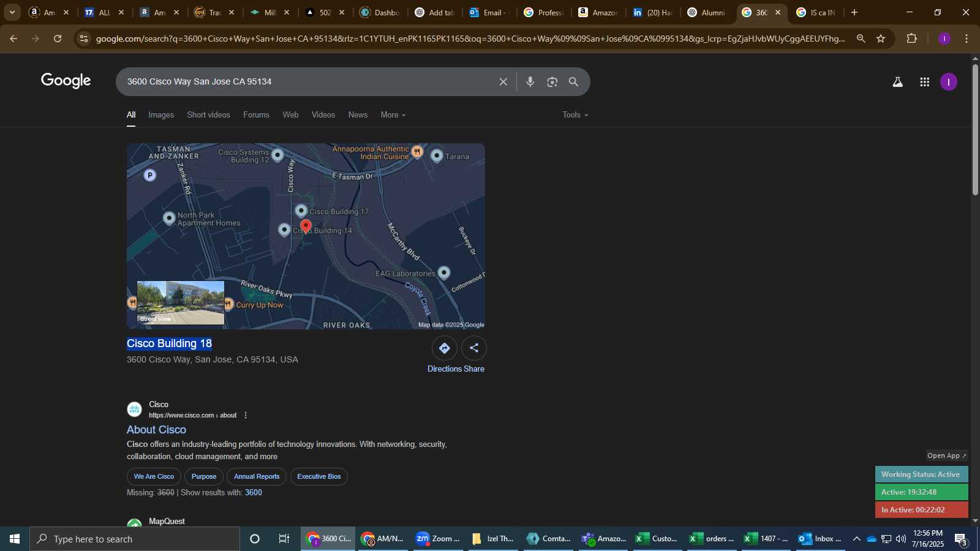
Task: Click the Cisco Building 18 heading
Action: [x=170, y=343]
